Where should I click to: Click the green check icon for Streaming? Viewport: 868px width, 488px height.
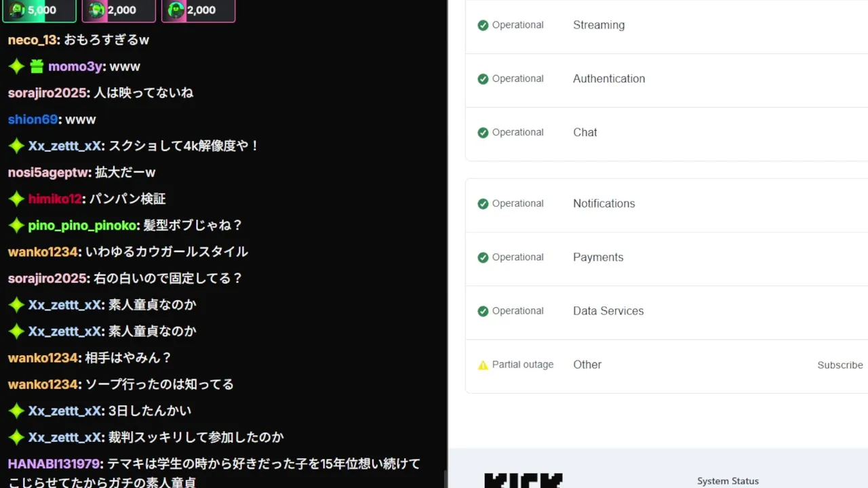point(483,25)
